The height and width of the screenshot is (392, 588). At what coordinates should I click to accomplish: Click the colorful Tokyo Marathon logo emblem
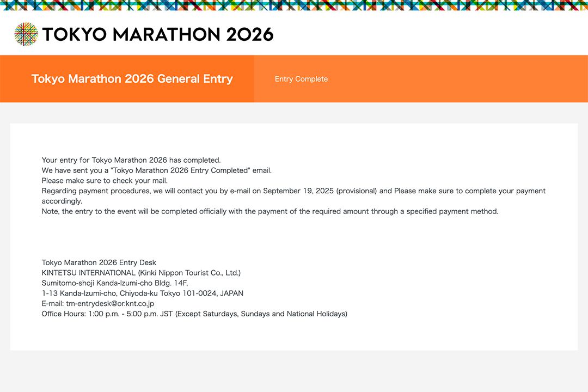[26, 34]
